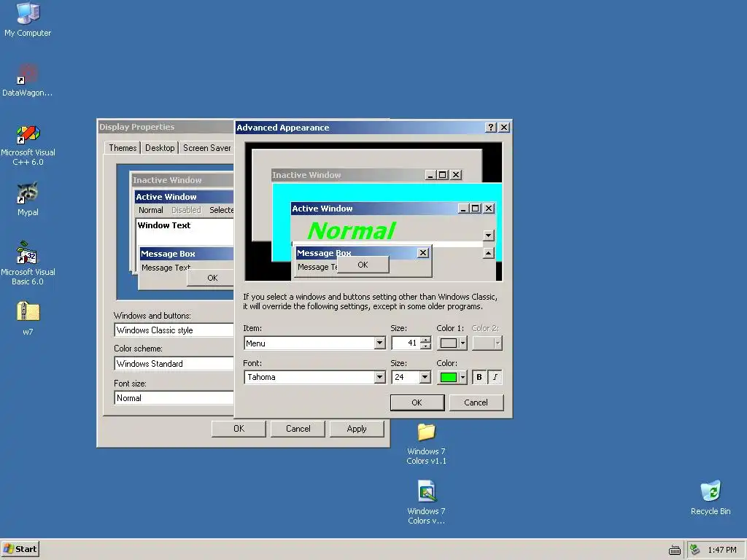Click Cancel in Display Properties window
747x560 pixels.
(x=298, y=429)
